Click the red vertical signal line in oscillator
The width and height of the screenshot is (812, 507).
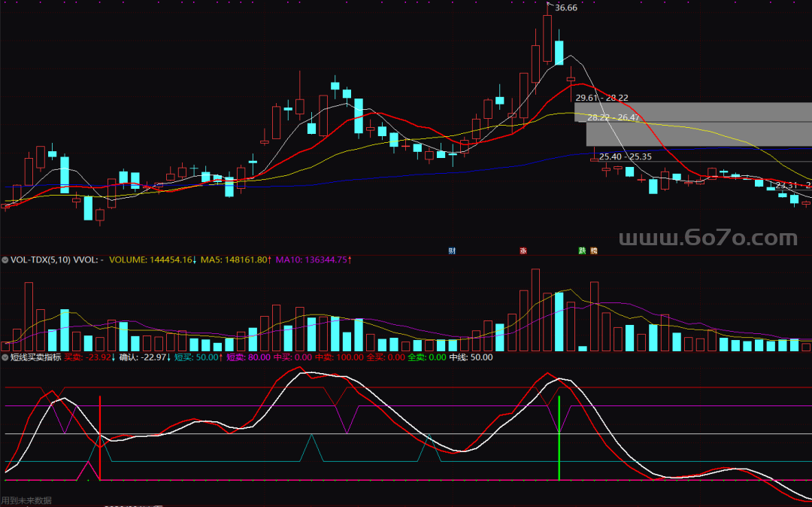click(x=99, y=436)
